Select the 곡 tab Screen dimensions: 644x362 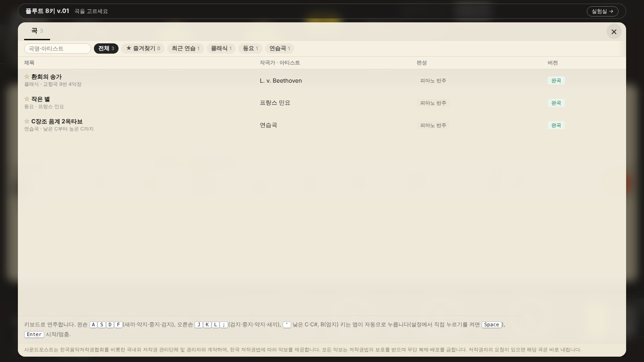coord(37,31)
